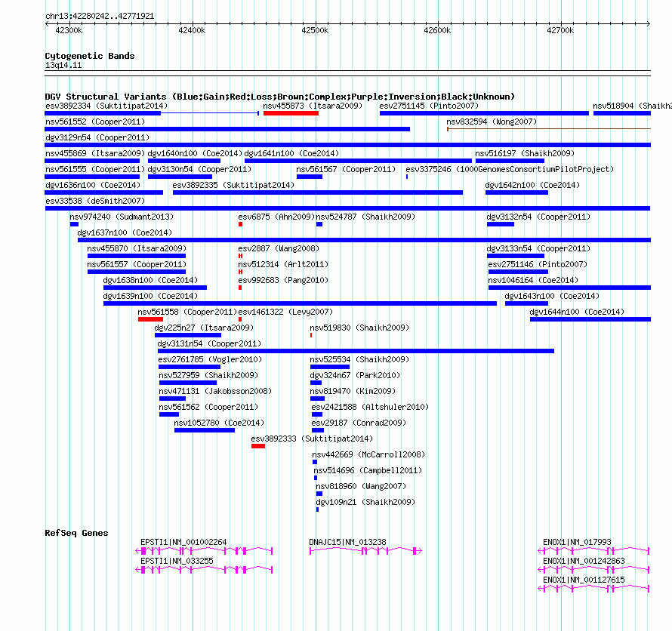672x631 pixels.
Task: Open dgv3132n54 (Cooper2011) variant
Action: point(501,224)
